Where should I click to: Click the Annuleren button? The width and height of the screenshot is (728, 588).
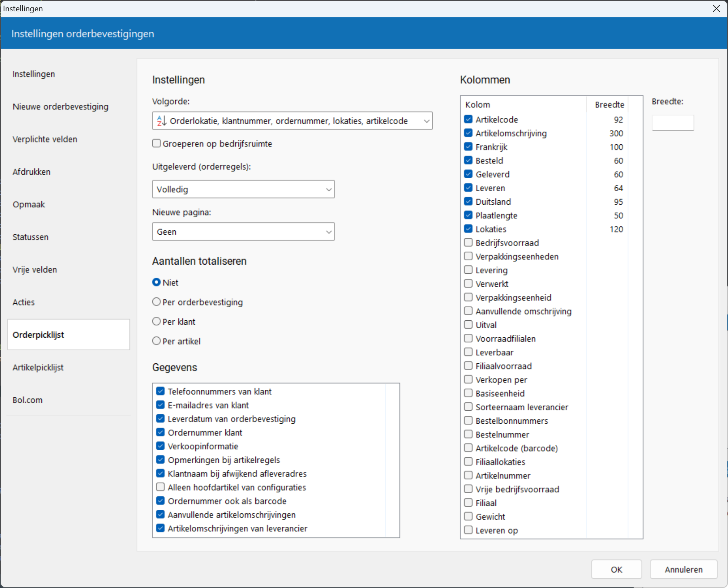pos(684,569)
